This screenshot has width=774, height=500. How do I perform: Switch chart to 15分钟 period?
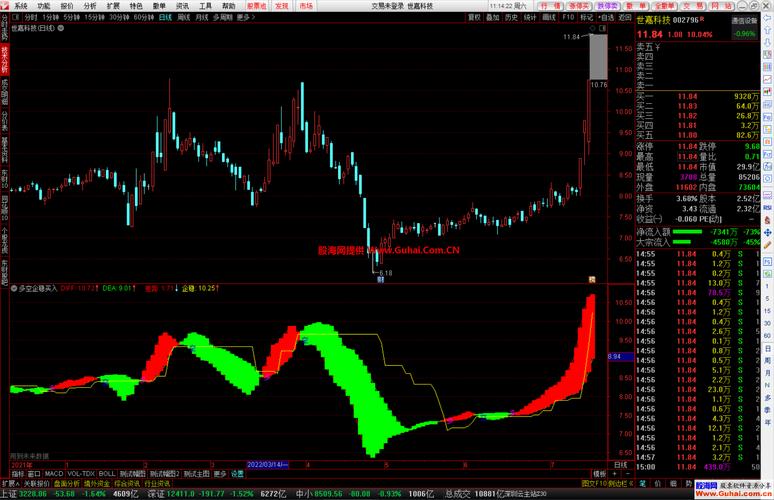(94, 17)
